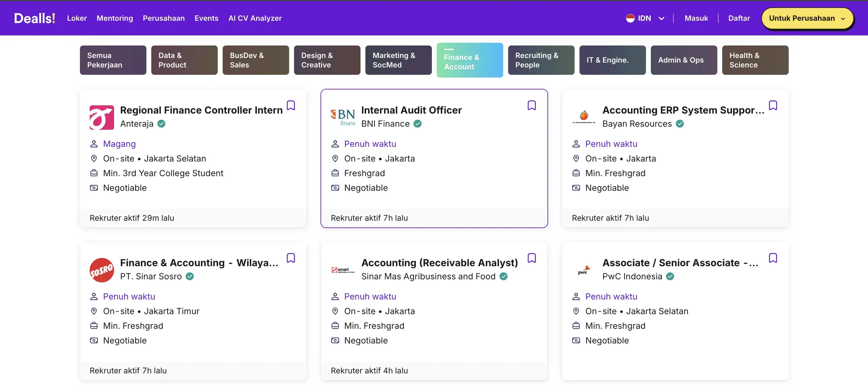Click PwC Indonesia verified badge
This screenshot has height=392, width=868.
click(x=670, y=277)
